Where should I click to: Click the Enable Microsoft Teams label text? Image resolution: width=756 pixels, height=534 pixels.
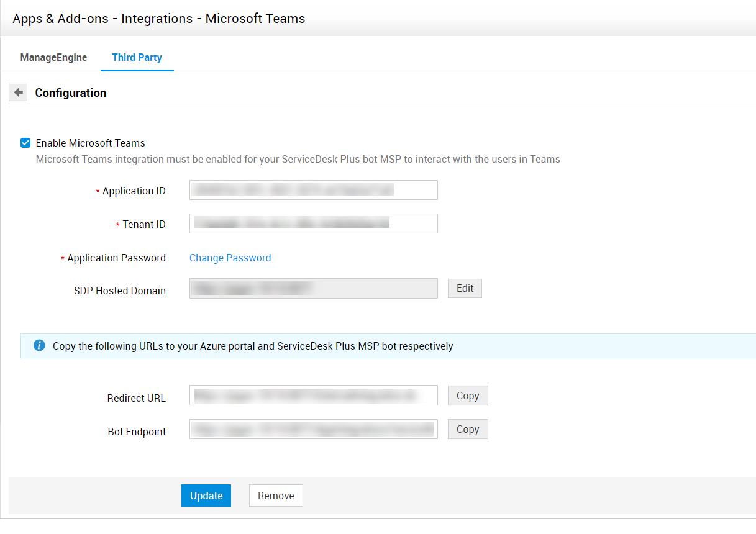[90, 143]
